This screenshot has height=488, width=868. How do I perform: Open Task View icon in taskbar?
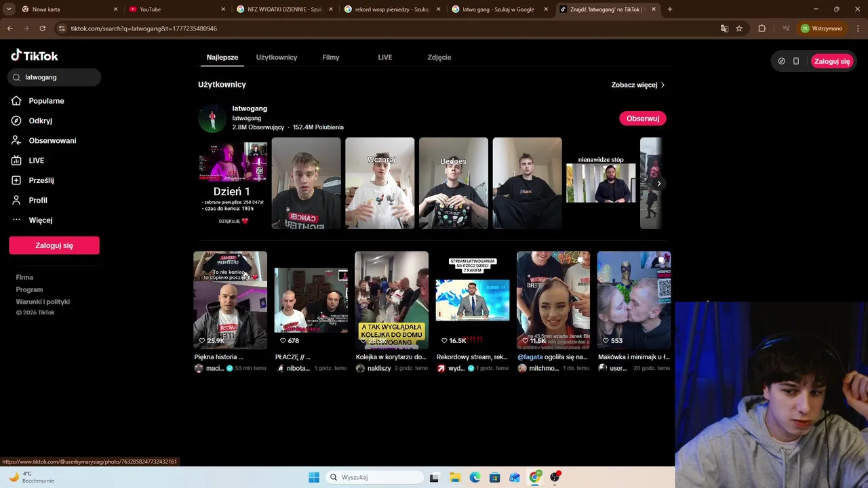pos(434,477)
